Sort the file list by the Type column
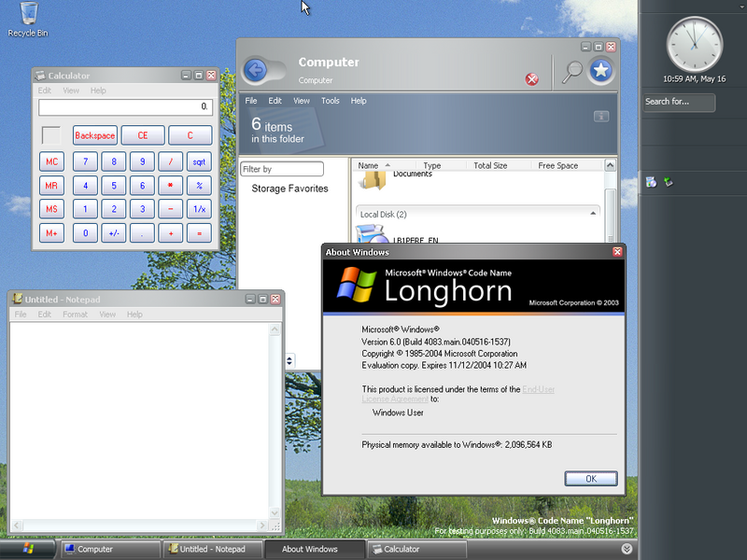Viewport: 747px width, 560px height. click(x=432, y=165)
